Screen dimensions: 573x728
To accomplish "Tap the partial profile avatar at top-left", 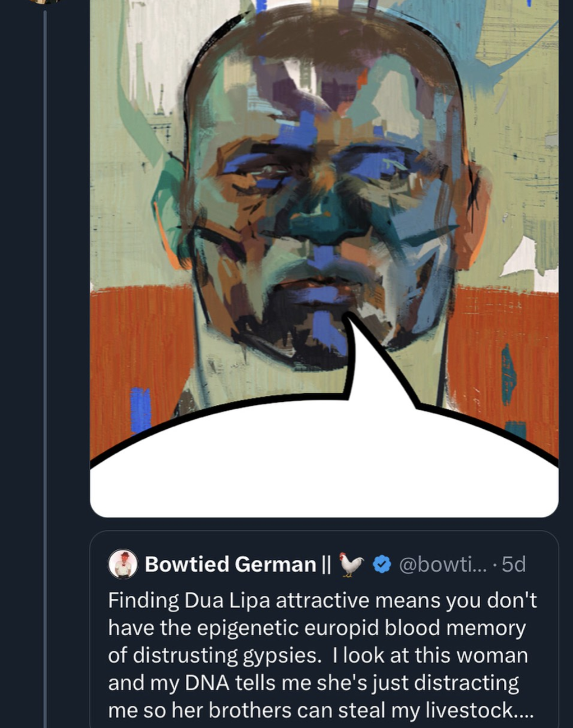I will click(x=45, y=2).
